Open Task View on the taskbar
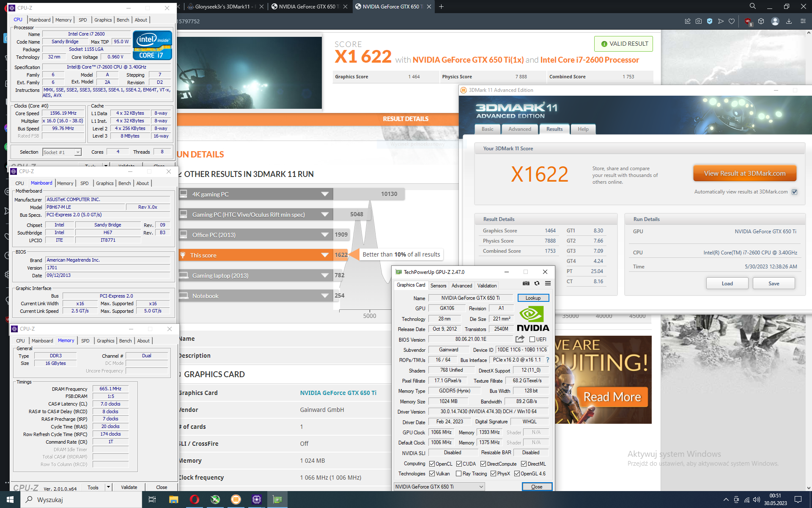Image resolution: width=812 pixels, height=508 pixels. tap(152, 500)
